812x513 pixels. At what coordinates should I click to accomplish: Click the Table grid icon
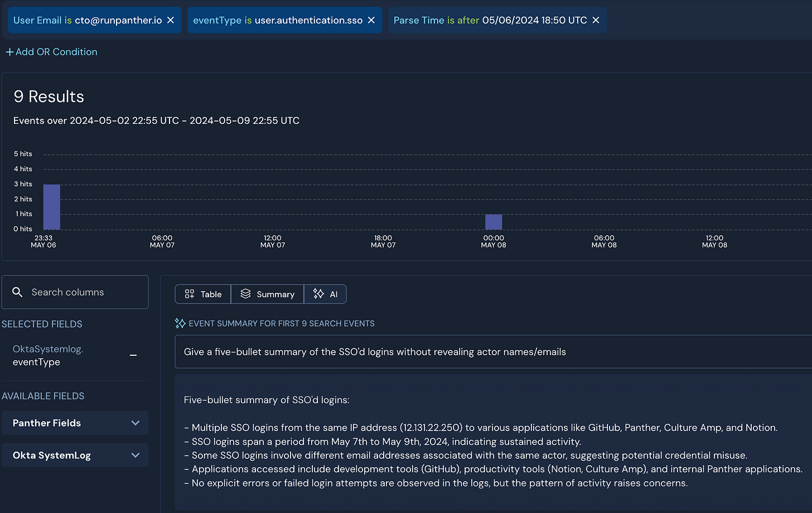coord(190,294)
